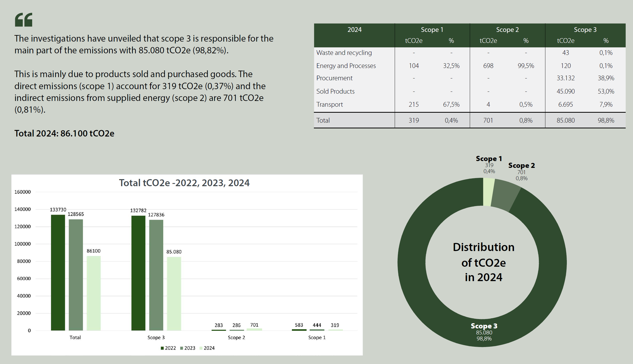633x364 pixels.
Task: Expand the 2024 header cell in the table
Action: (x=355, y=30)
